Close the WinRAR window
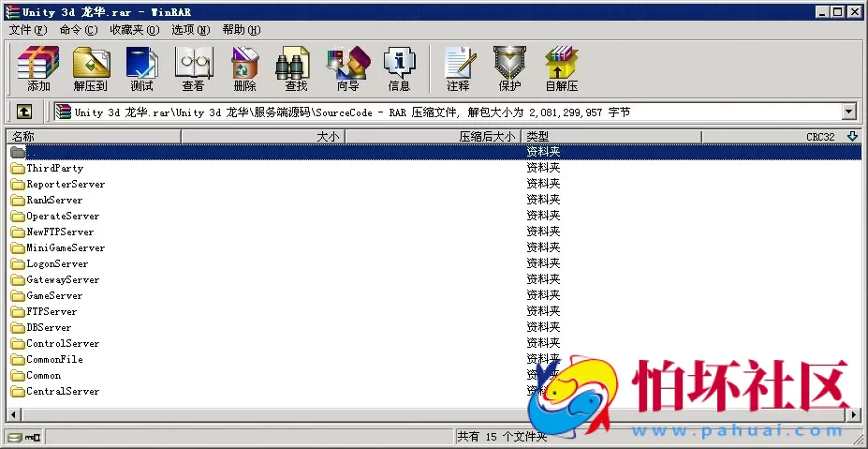Viewport: 868px width, 449px height. pyautogui.click(x=854, y=11)
